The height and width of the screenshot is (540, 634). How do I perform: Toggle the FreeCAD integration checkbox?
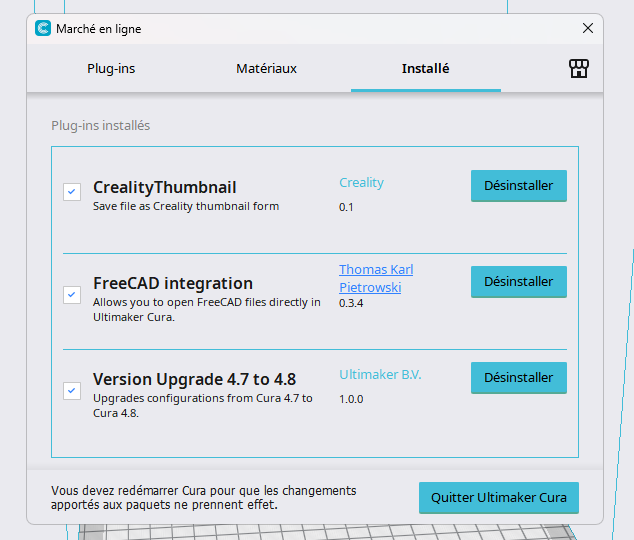[72, 295]
